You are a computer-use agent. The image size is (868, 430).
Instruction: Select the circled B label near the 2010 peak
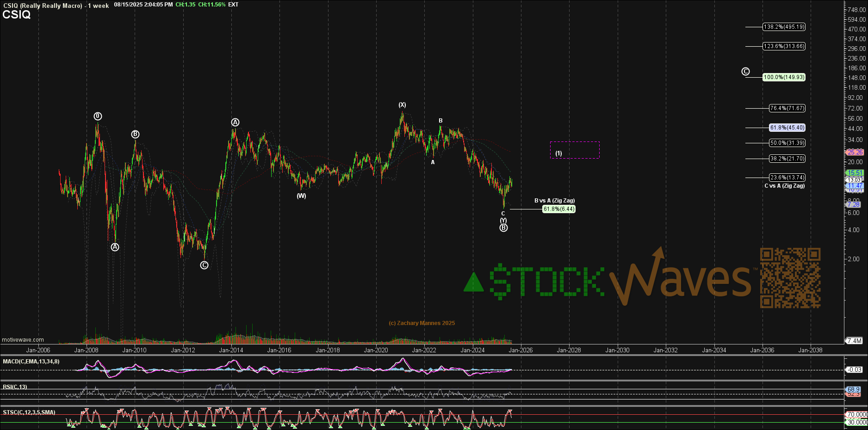(135, 135)
